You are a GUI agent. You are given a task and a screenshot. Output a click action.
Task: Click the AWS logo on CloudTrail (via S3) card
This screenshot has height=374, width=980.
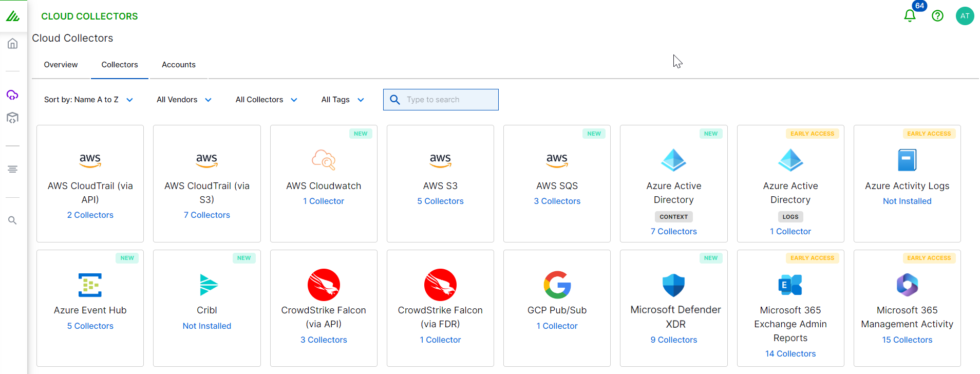(207, 160)
